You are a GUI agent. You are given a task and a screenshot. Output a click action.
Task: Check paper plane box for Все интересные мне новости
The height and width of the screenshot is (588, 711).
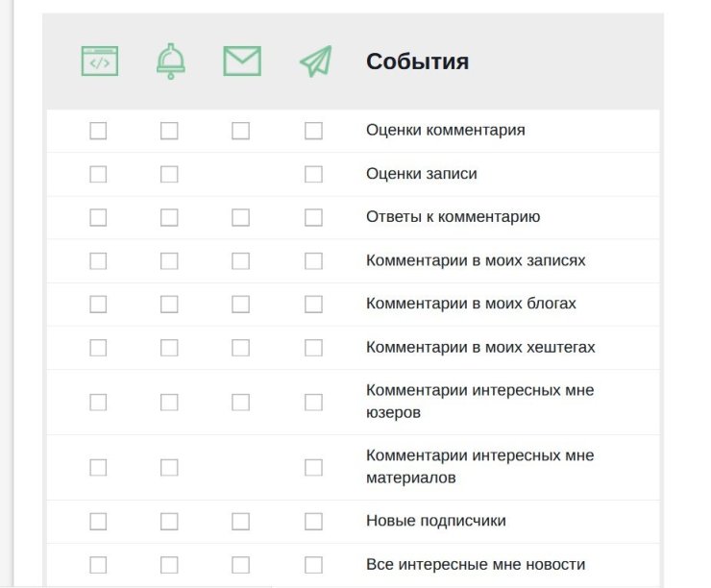pos(313,565)
